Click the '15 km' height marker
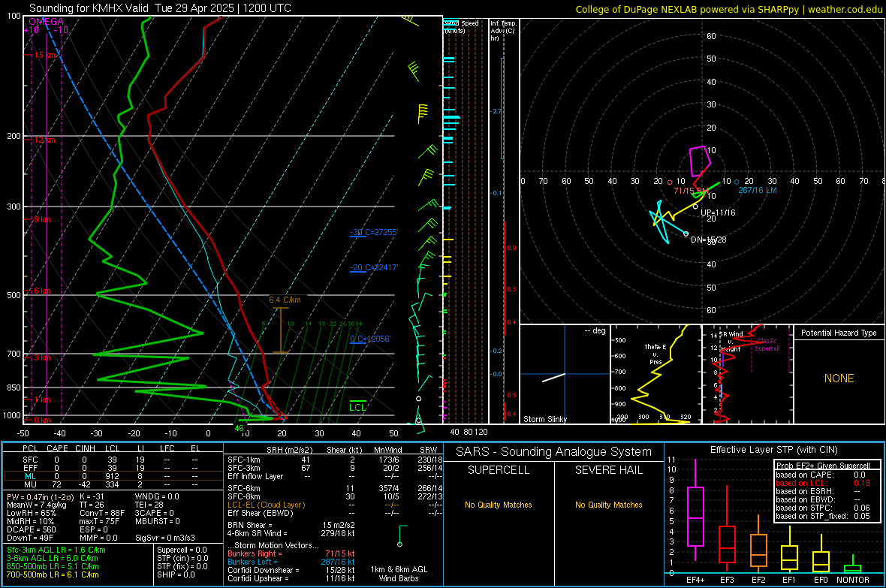This screenshot has width=886, height=588. [x=46, y=55]
